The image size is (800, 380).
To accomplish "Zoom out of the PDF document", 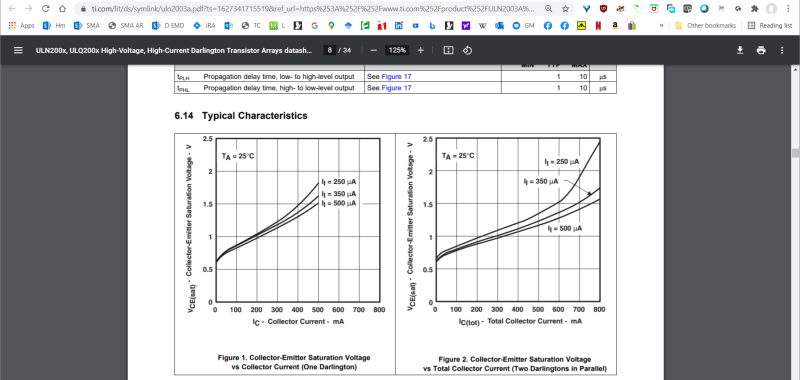I will point(373,50).
